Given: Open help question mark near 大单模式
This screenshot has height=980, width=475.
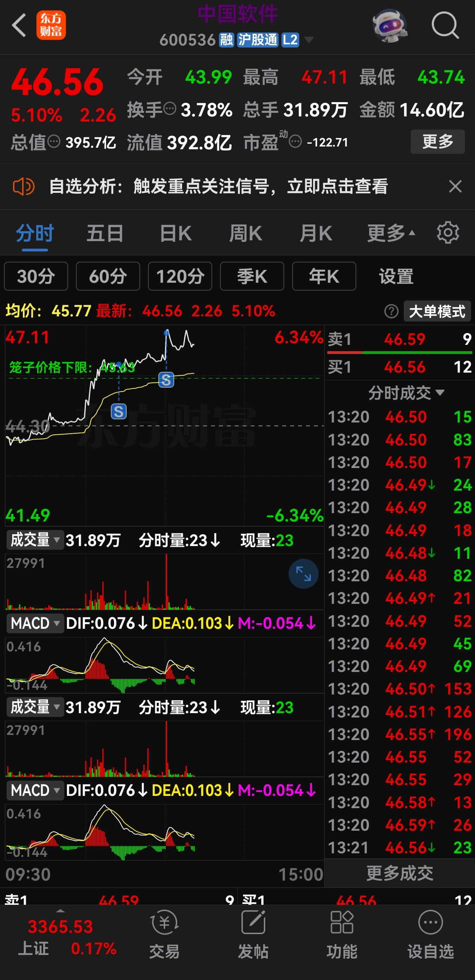Looking at the screenshot, I should tap(391, 312).
